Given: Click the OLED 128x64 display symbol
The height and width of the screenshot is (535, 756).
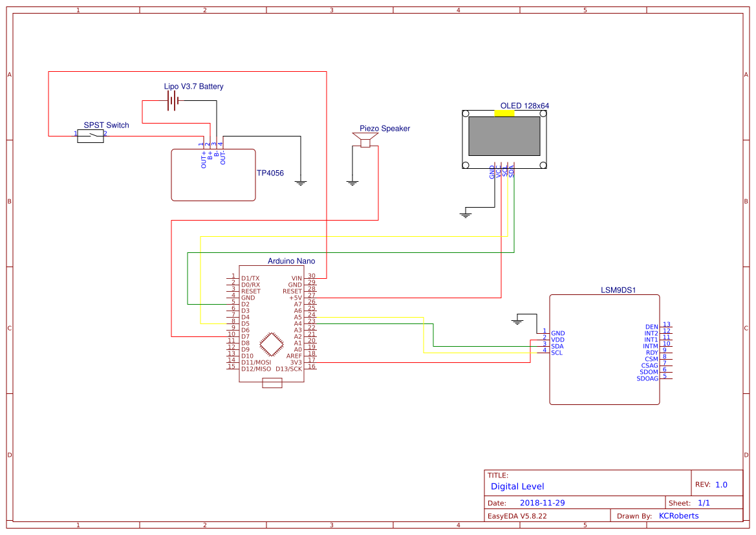Looking at the screenshot, I should pos(503,136).
